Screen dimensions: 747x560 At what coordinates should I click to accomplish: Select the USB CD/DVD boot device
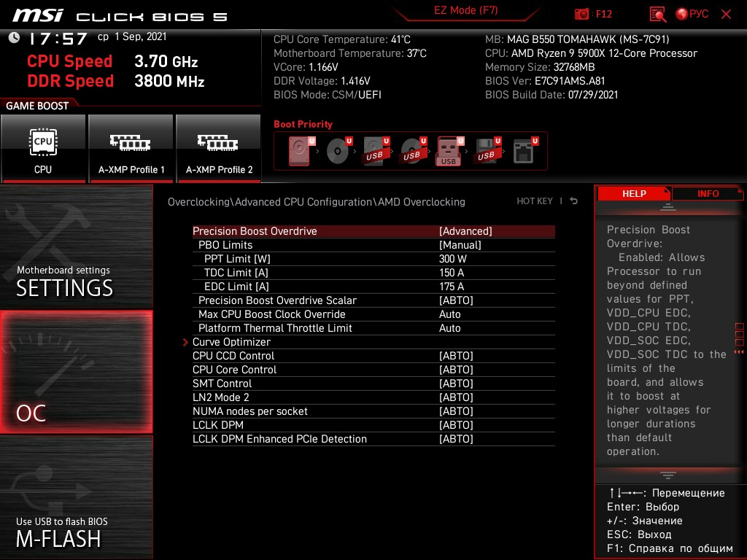tap(413, 151)
